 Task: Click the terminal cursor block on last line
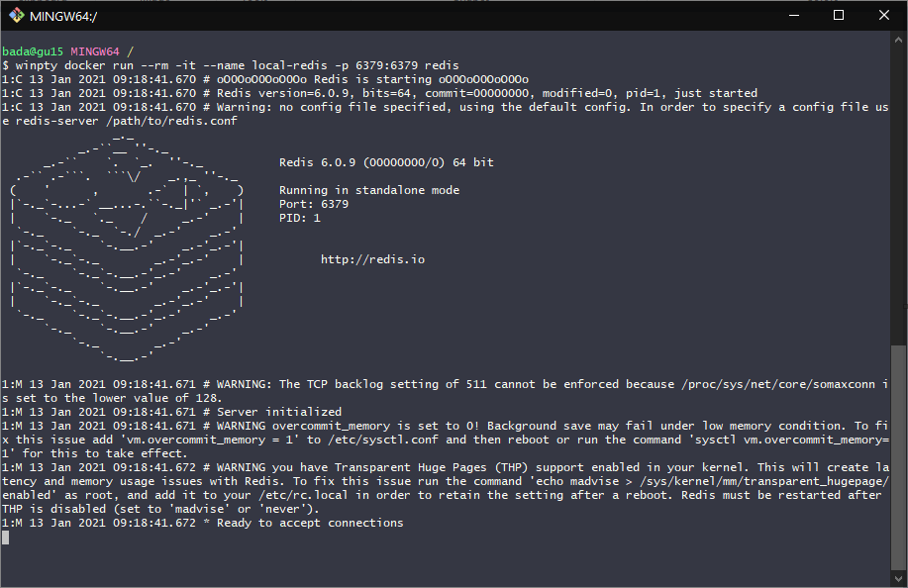coord(5,537)
